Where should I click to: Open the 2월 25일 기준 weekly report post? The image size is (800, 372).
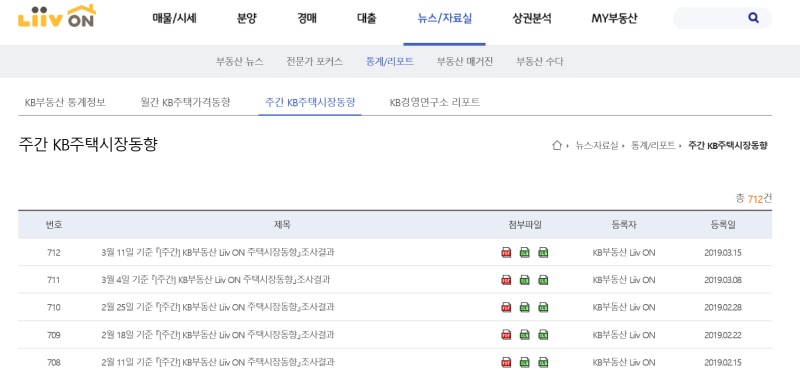pos(218,307)
